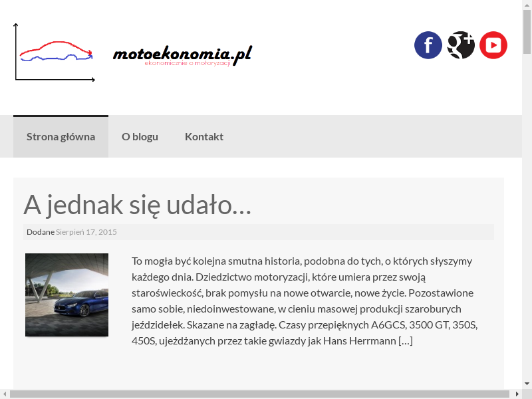
Task: Open article "A jednak się udało…"
Action: point(137,205)
